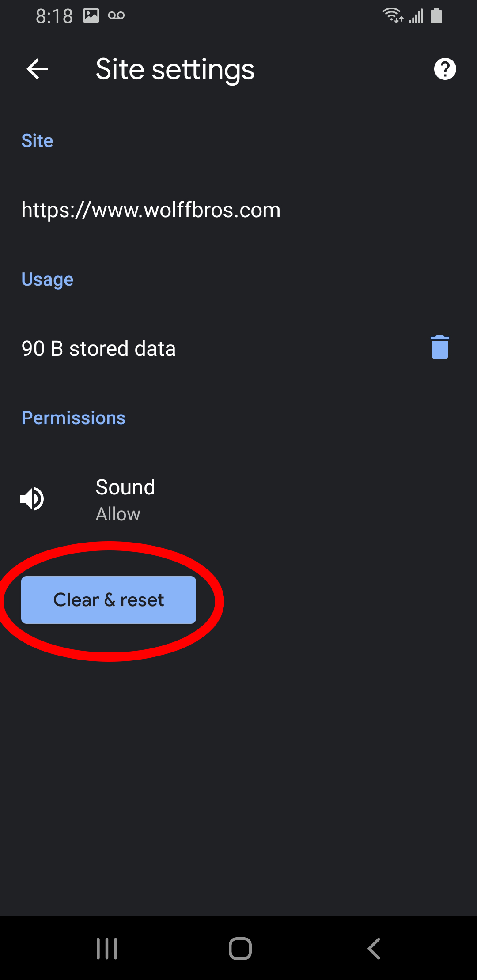Image resolution: width=477 pixels, height=980 pixels.
Task: Open the Sound permission setting
Action: (238, 499)
